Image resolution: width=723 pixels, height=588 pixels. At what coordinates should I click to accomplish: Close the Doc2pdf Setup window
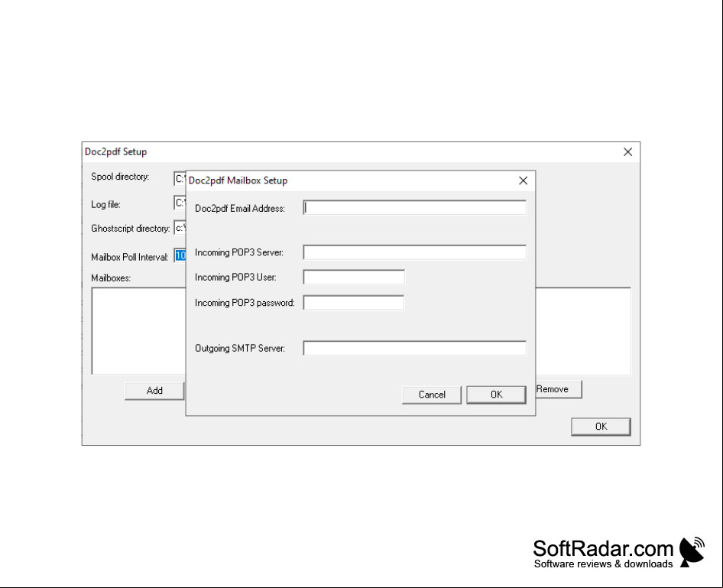[627, 151]
